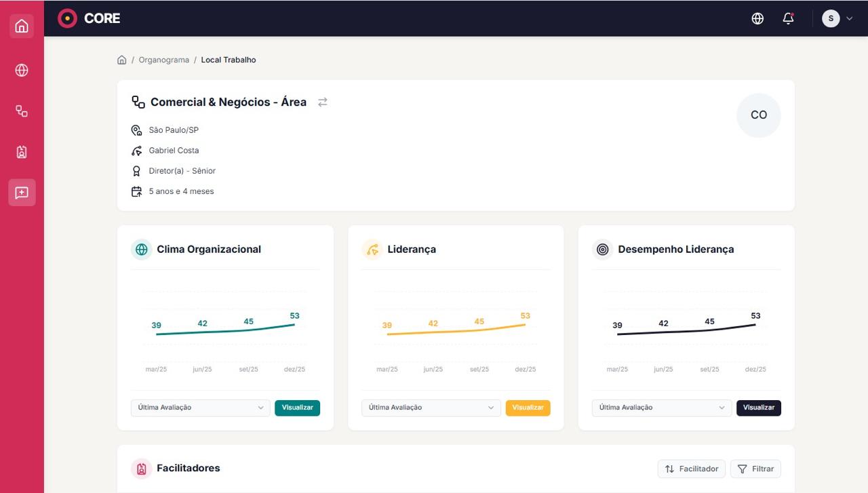Click the dark Visualizar button for Desempenho Liderança

pyautogui.click(x=758, y=408)
